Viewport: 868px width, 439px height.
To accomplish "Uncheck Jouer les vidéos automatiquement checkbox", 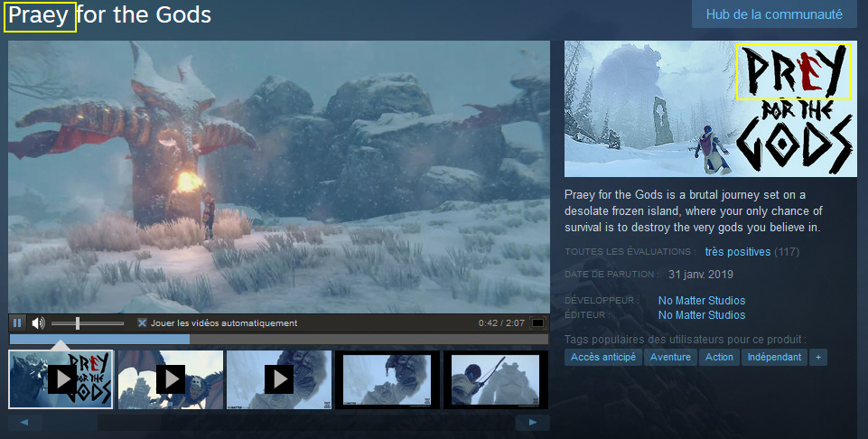I will (143, 322).
